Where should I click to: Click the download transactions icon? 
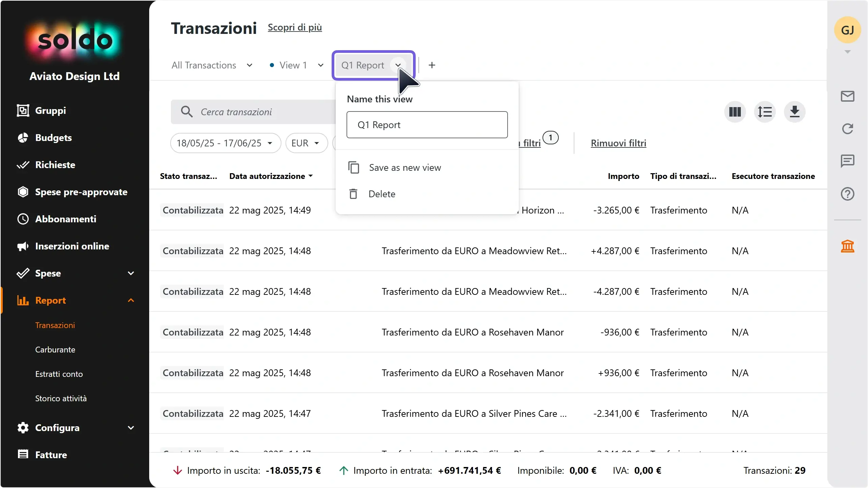[x=794, y=112]
